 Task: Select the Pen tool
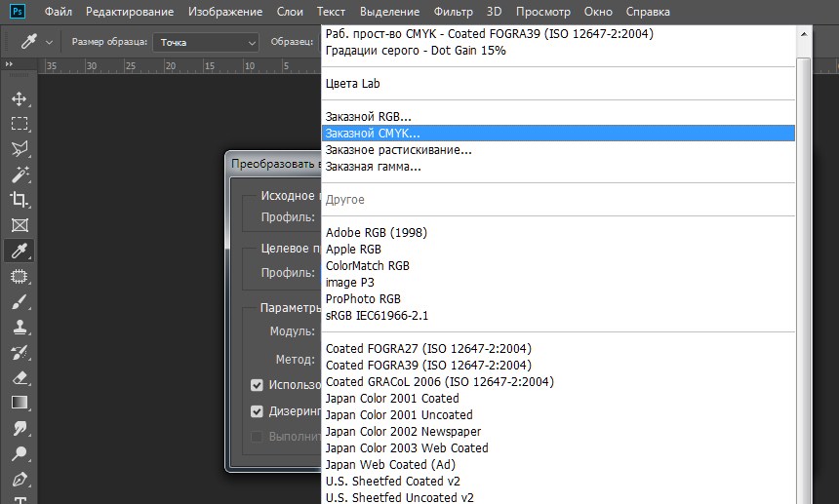[x=20, y=479]
